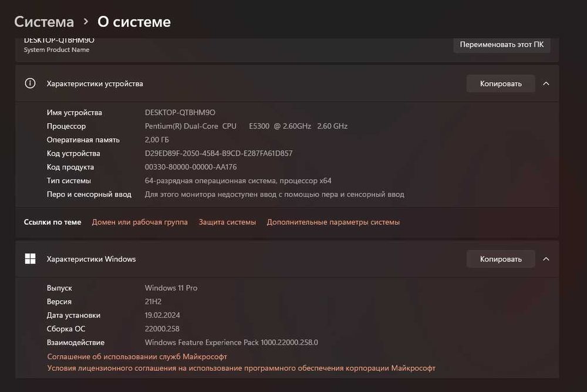Collapse the Характеристики устройства section chevron
This screenshot has height=392, width=587.
coord(546,83)
